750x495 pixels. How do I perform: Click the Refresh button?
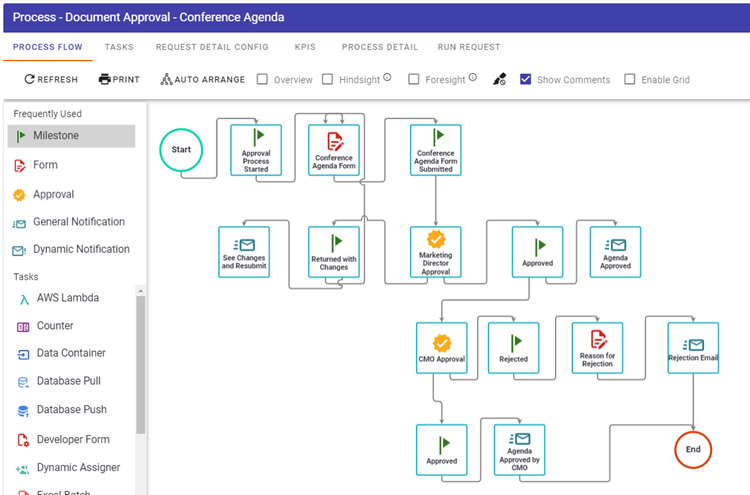tap(50, 80)
